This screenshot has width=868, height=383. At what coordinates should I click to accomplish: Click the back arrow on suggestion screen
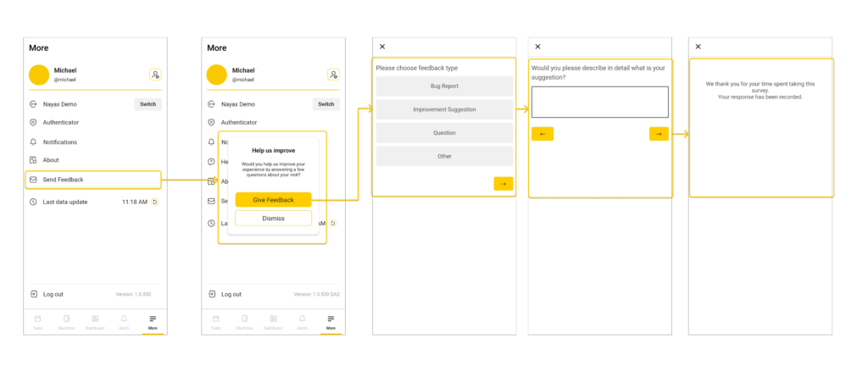pos(542,134)
